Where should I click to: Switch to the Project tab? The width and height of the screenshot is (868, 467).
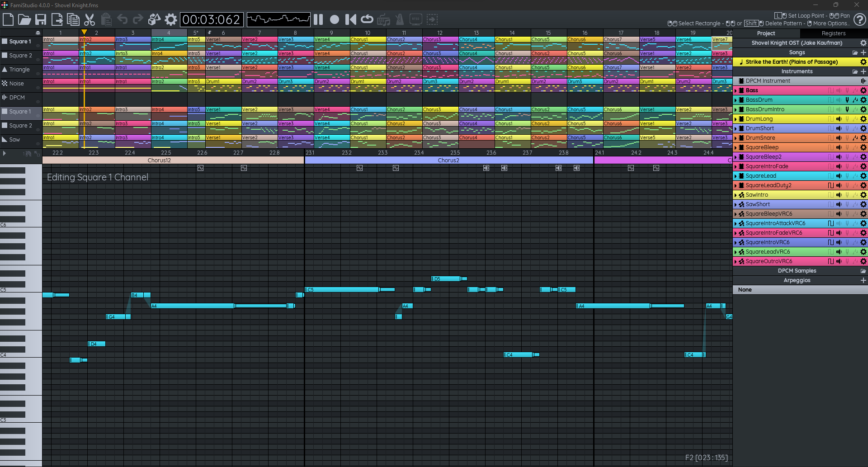[x=766, y=33]
